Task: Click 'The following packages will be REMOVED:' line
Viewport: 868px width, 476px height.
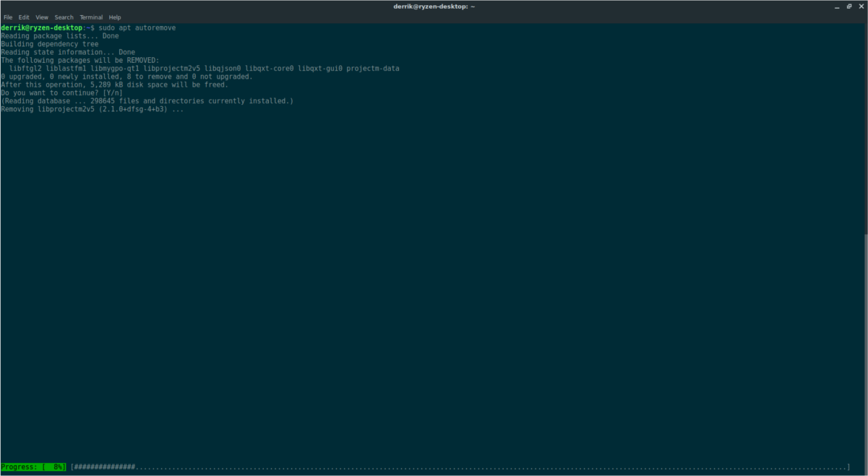Action: (x=80, y=60)
